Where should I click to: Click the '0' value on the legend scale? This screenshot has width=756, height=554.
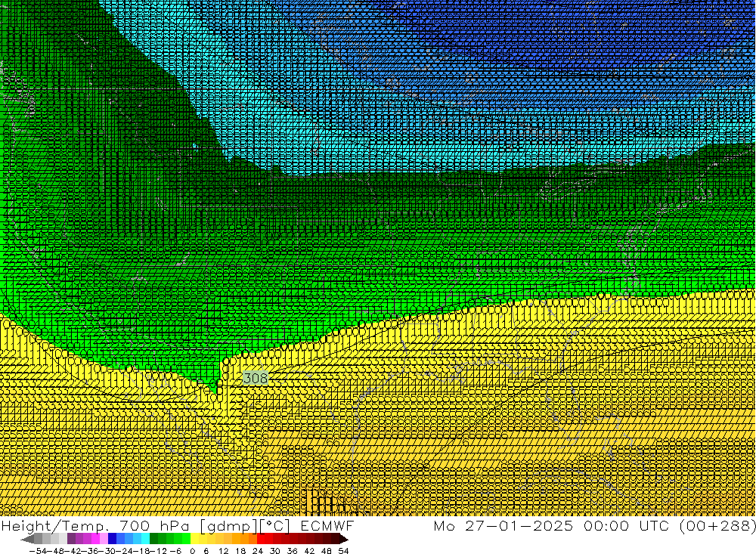[x=192, y=551]
